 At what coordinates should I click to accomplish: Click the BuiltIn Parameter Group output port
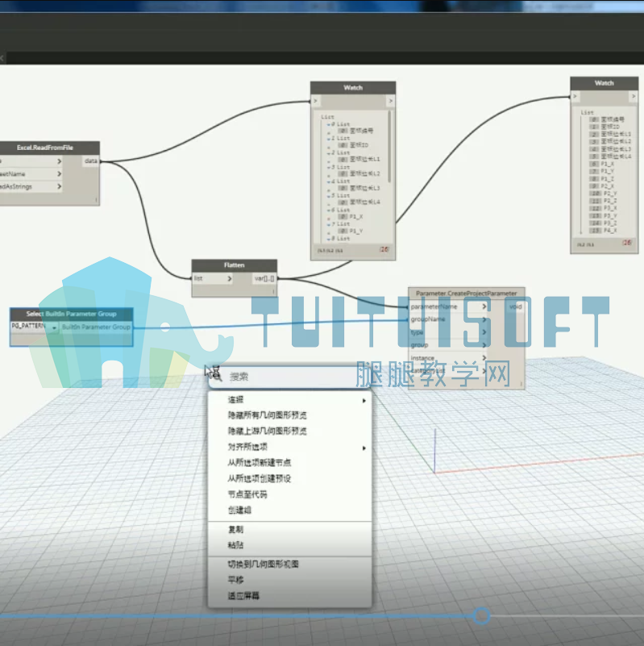pyautogui.click(x=97, y=327)
